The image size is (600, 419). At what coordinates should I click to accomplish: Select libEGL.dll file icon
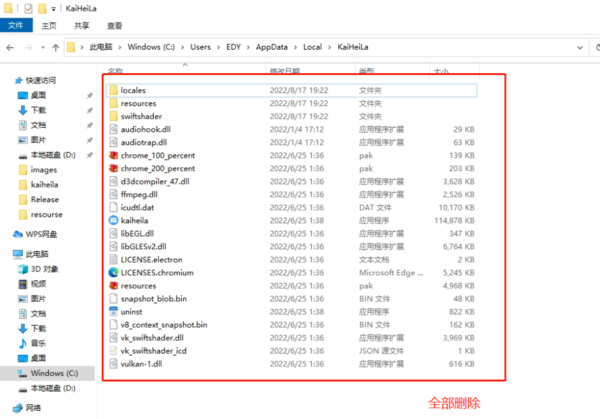[113, 233]
